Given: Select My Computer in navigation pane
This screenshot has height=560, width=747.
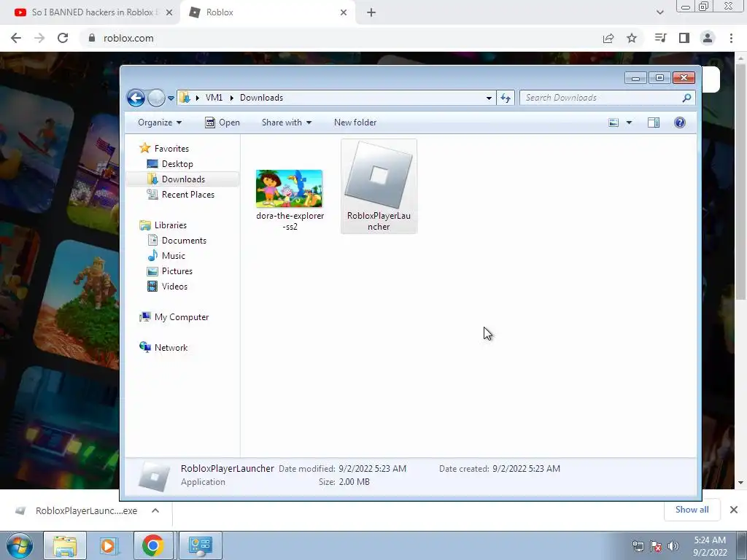Looking at the screenshot, I should pyautogui.click(x=174, y=317).
